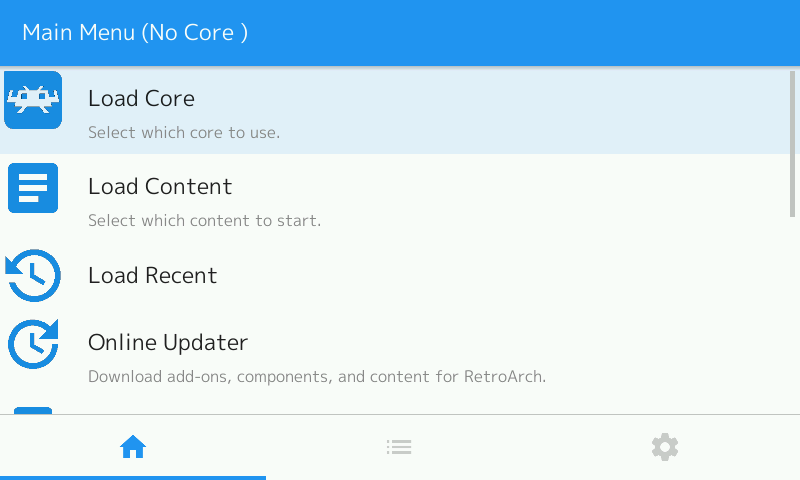Image resolution: width=800 pixels, height=480 pixels.
Task: Click the partially visible icon below Online Updater
Action: click(33, 411)
